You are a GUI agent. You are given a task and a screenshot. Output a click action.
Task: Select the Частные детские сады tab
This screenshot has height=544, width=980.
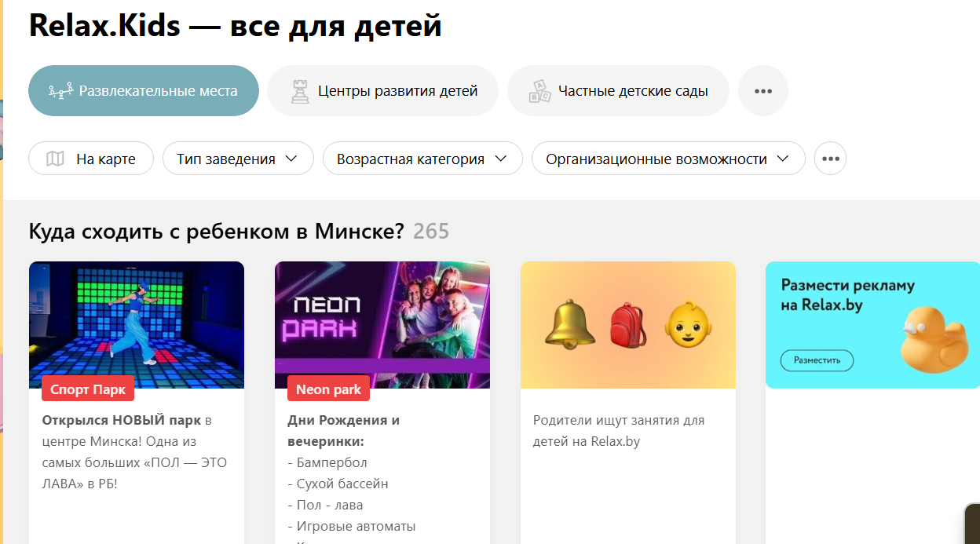tap(618, 91)
